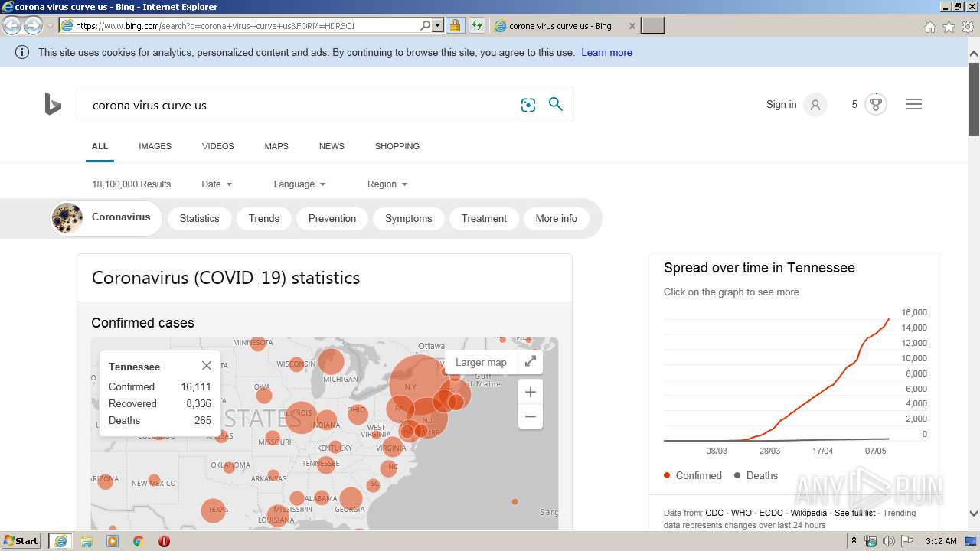The height and width of the screenshot is (551, 980).
Task: Click the See full list link
Action: point(854,513)
